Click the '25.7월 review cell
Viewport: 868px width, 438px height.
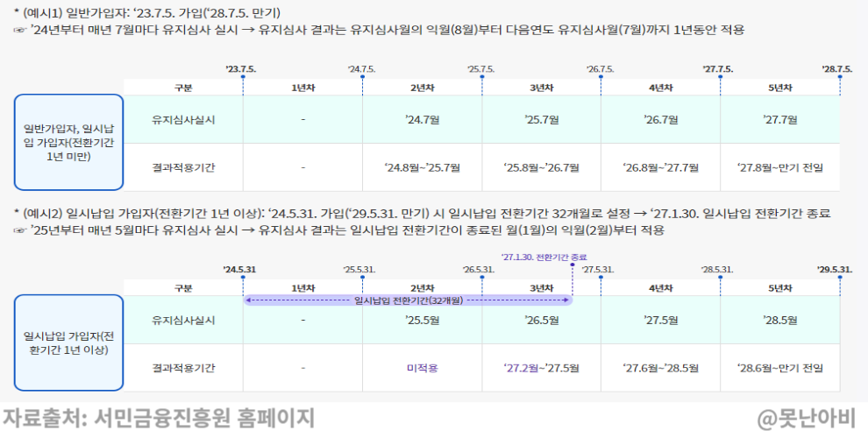point(541,119)
